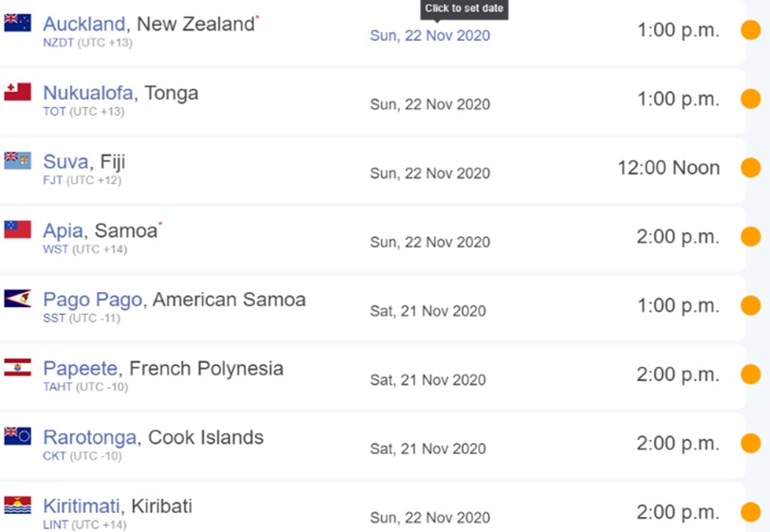Open the Suva city link
770x532 pixels.
65,162
